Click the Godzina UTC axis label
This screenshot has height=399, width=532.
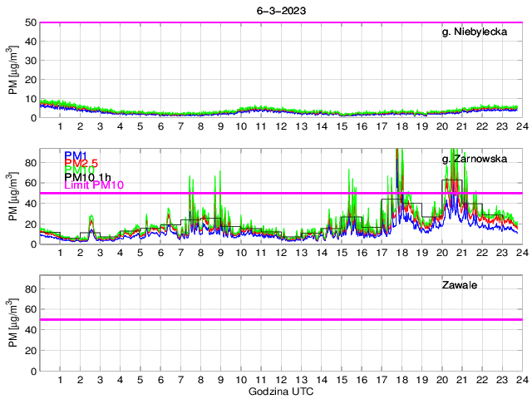point(280,392)
